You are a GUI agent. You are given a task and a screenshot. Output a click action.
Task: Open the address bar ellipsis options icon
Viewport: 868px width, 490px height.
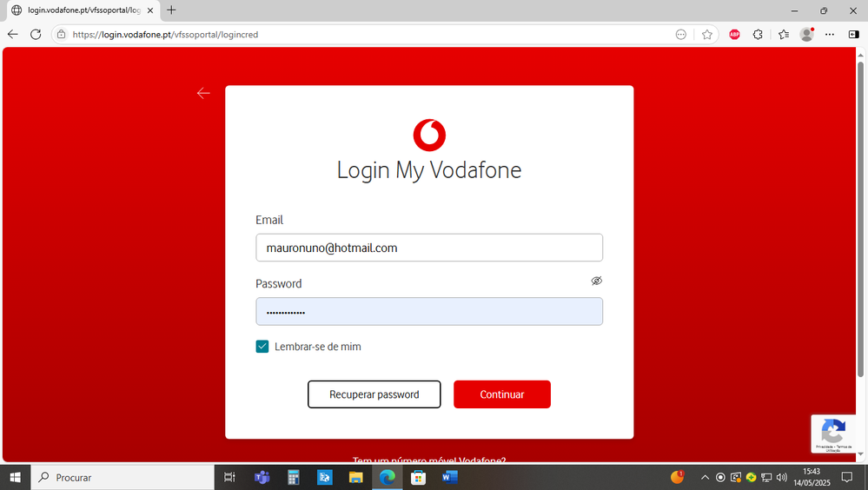pos(681,35)
